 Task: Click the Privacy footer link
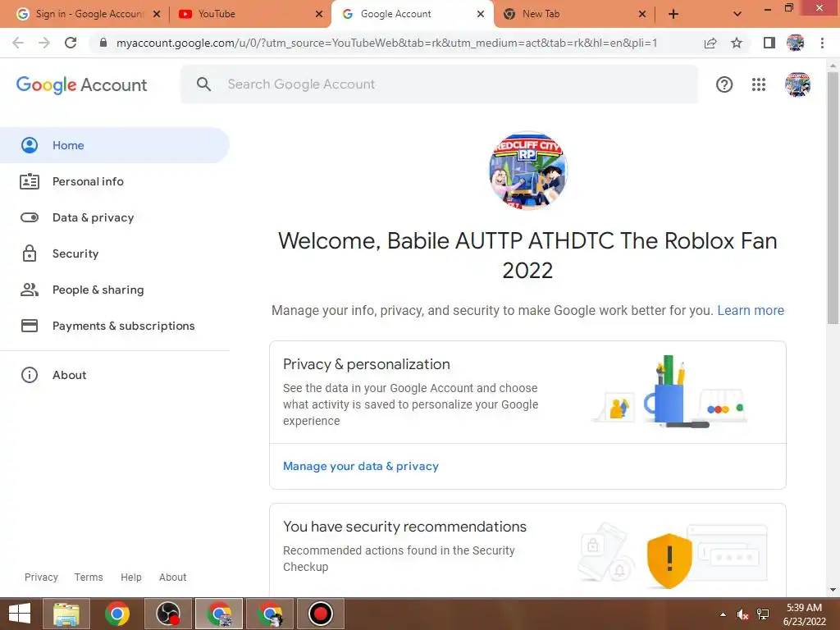[41, 577]
